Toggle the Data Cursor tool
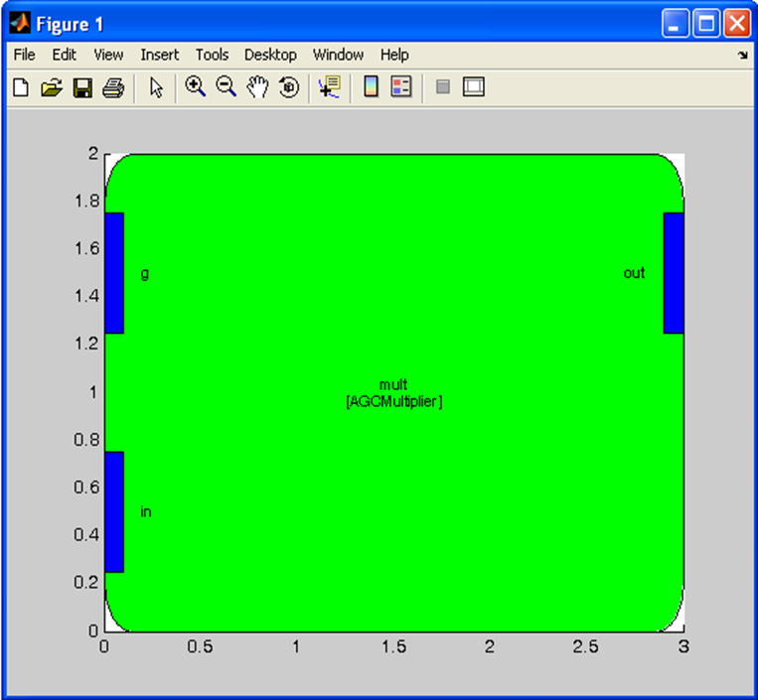Viewport: 758px width, 700px height. pyautogui.click(x=330, y=87)
